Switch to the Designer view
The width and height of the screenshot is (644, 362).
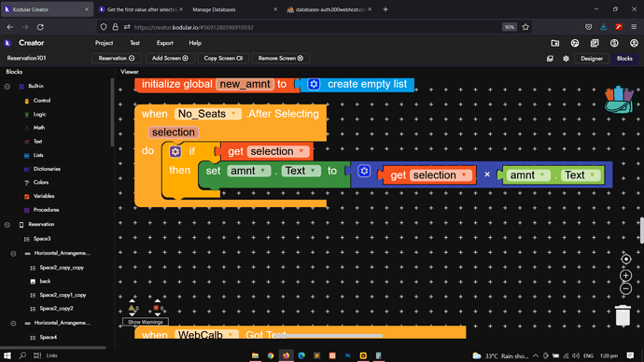[592, 58]
